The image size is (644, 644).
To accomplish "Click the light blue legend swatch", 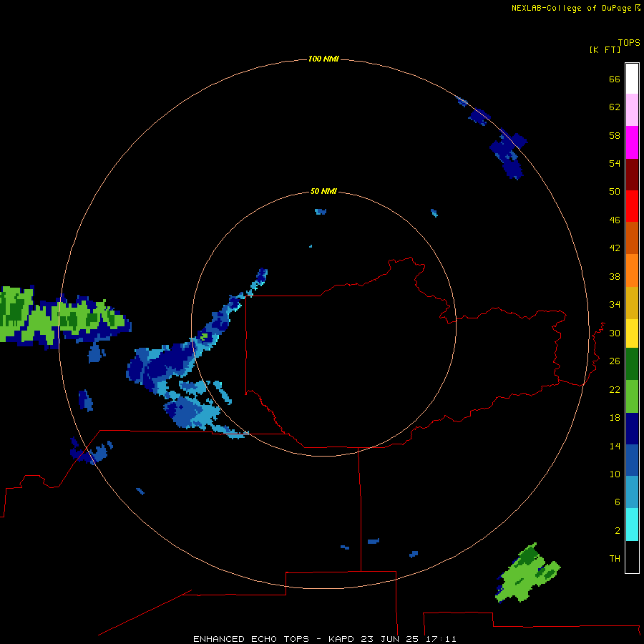I will pyautogui.click(x=632, y=492).
